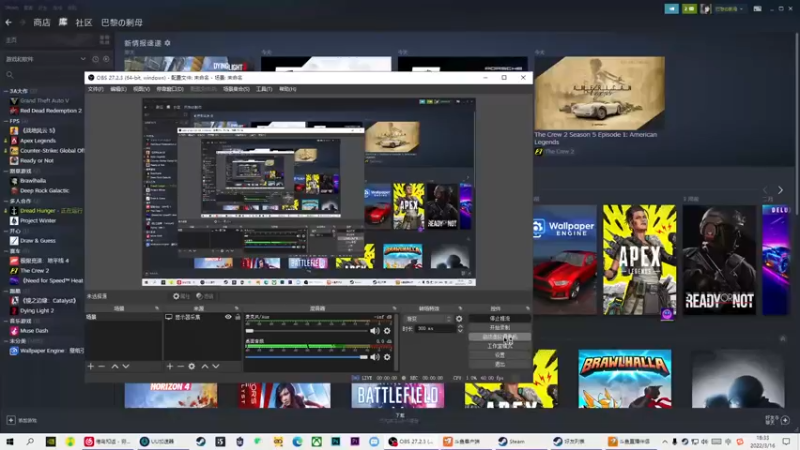The height and width of the screenshot is (450, 800).
Task: Open OBS 场景集合 menu
Action: (236, 89)
